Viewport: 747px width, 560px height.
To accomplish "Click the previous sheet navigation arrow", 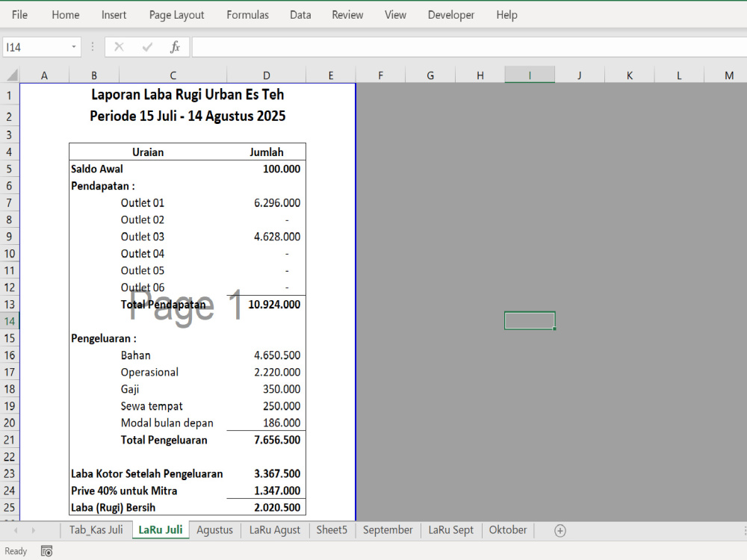I will (16, 530).
